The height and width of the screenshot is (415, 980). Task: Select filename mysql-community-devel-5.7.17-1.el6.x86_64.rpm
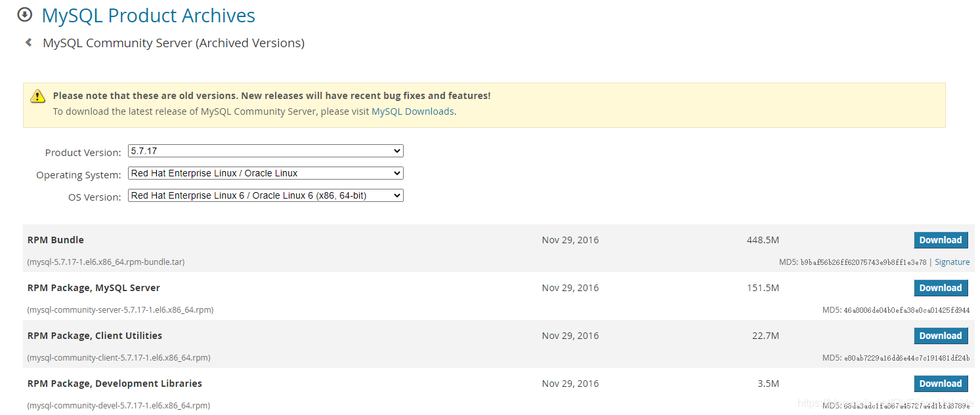tap(119, 405)
